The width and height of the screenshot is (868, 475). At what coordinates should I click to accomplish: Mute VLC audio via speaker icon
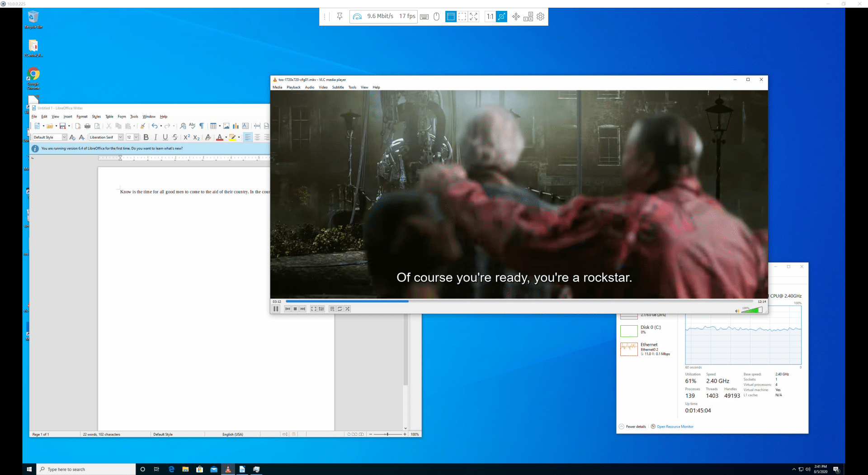pos(737,311)
